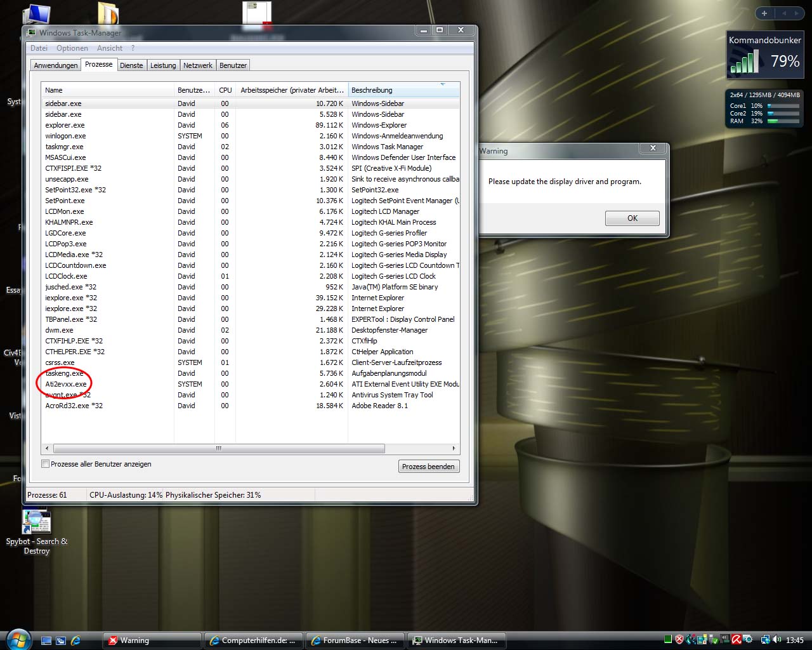Click the Task Manager title bar icon
Screen dimensions: 812x650
pos(32,32)
